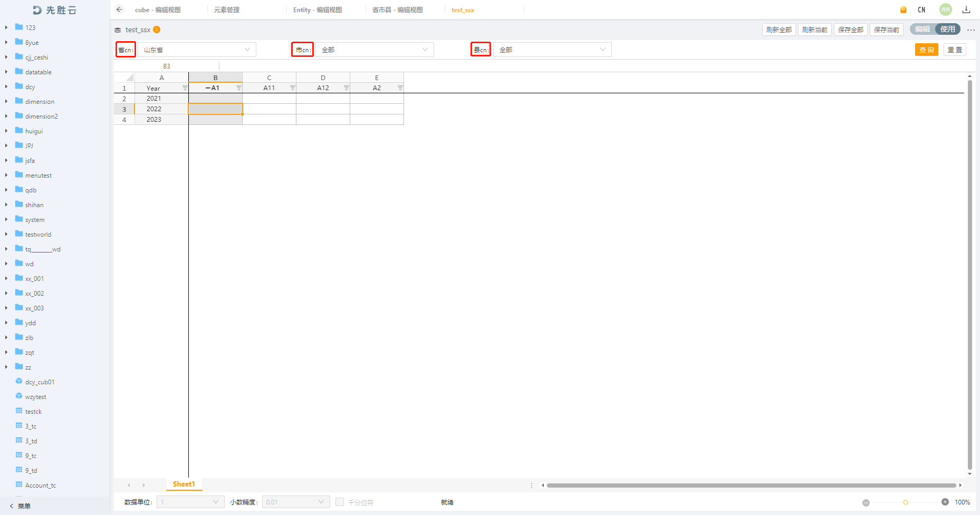The image size is (980, 515).
Task: Click the zoom in plus icon
Action: pos(945,502)
